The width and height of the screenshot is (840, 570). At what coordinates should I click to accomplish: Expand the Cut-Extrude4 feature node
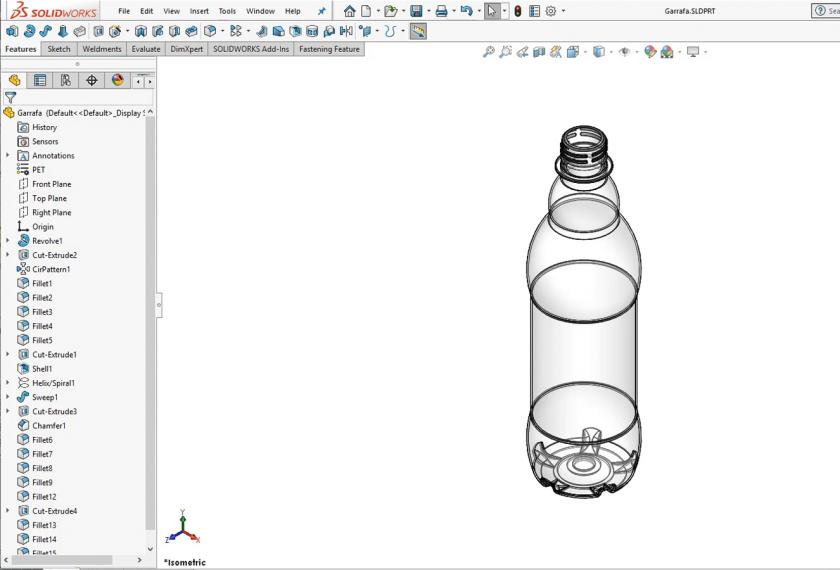[x=8, y=511]
